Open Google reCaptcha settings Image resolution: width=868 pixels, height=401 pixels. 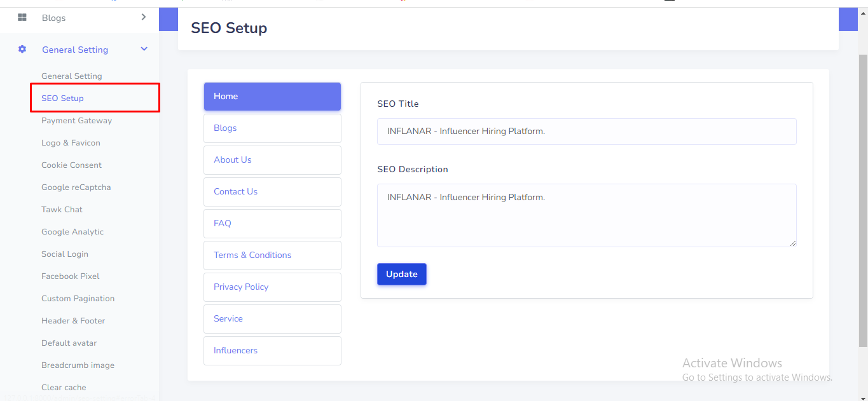point(76,187)
